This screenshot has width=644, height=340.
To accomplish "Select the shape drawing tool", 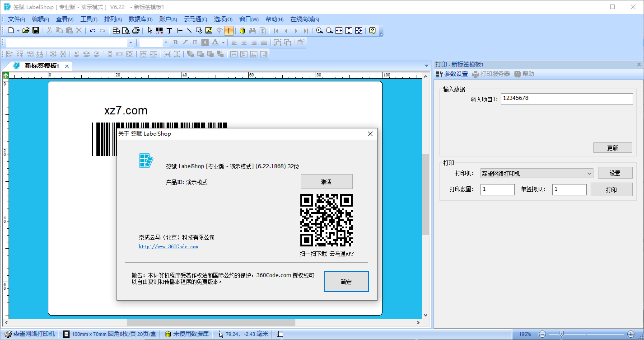I will pos(199,31).
